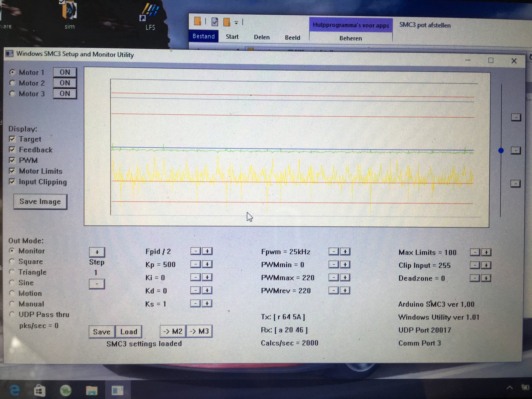Decrease the PWMmin value
Screen dimensions: 532x399
point(333,264)
